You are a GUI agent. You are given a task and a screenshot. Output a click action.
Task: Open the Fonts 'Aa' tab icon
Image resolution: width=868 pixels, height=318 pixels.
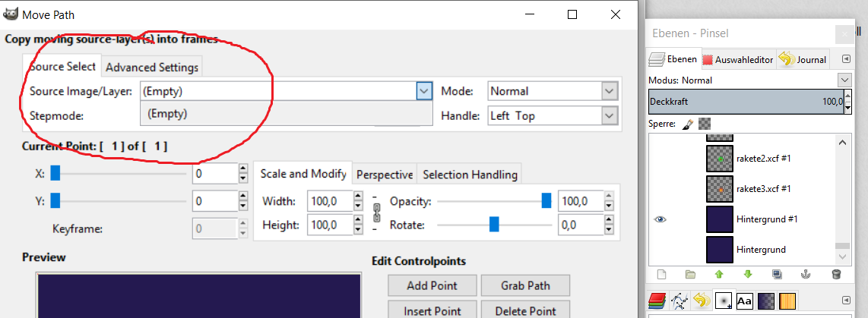click(x=745, y=301)
